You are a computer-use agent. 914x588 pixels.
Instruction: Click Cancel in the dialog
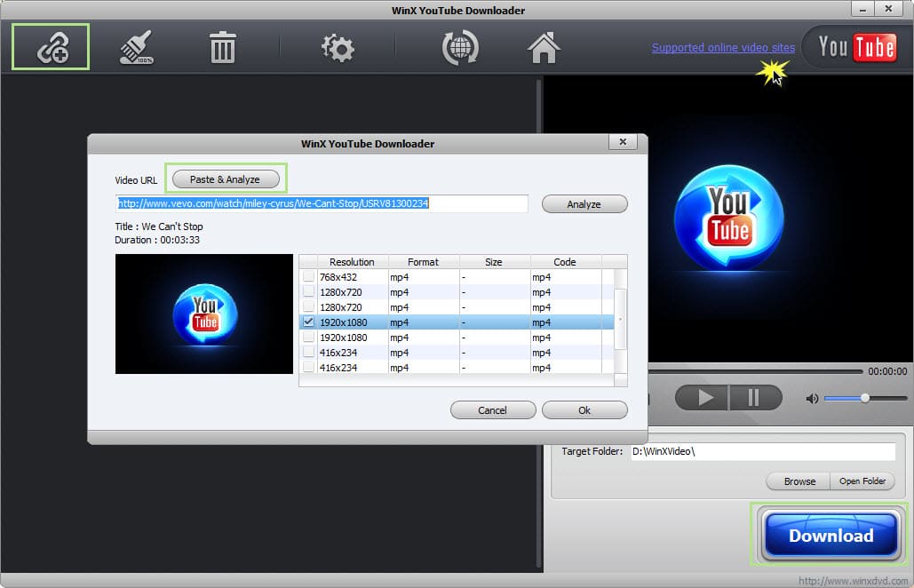point(493,410)
